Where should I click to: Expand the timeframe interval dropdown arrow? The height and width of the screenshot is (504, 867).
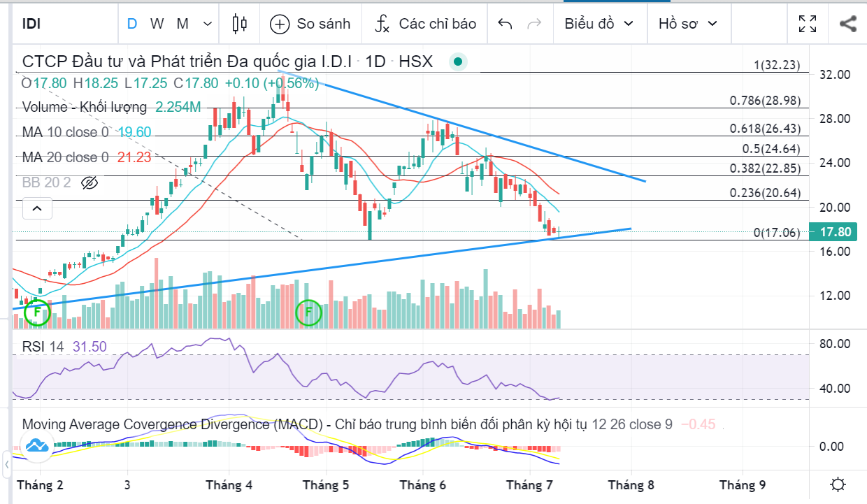[207, 24]
